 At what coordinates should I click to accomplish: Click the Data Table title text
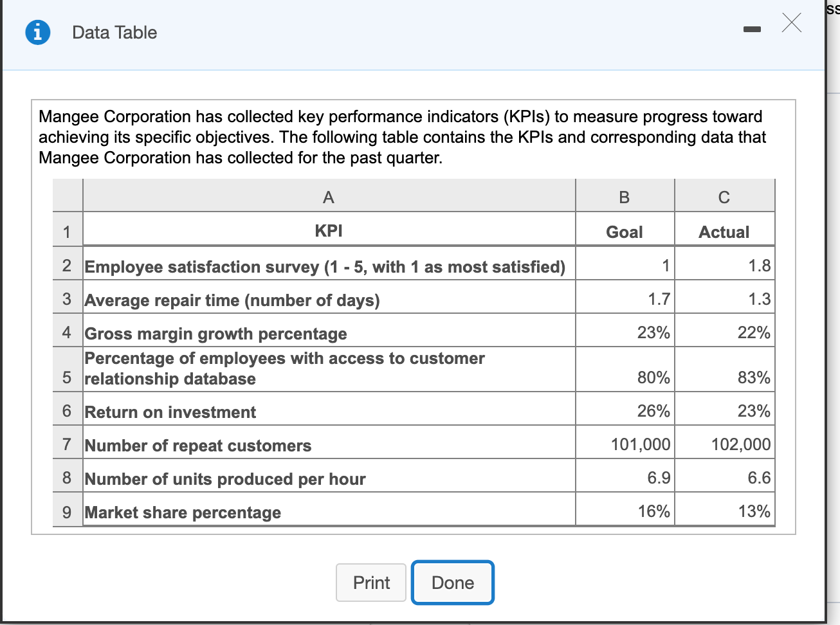click(x=114, y=32)
